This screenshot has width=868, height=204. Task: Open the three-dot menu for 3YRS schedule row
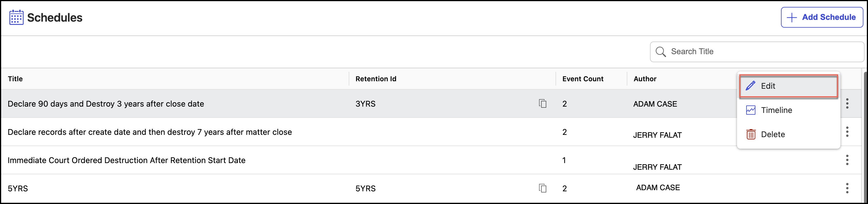coord(847,103)
